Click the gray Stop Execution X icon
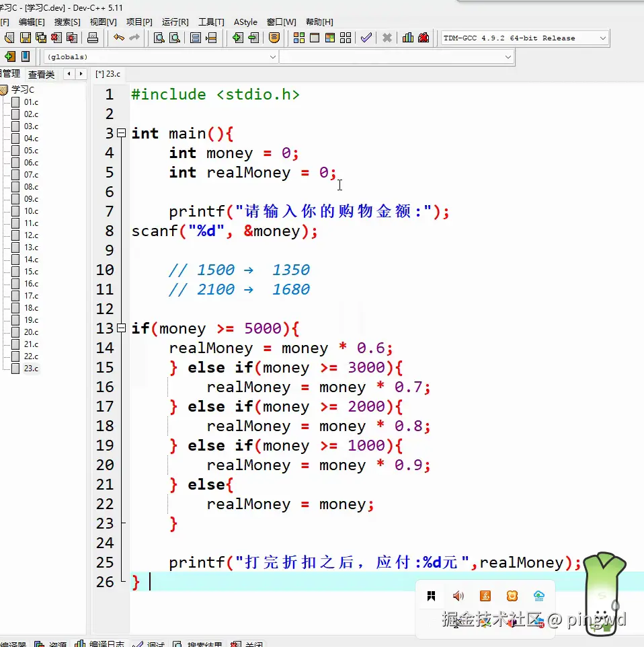Image resolution: width=644 pixels, height=647 pixels. [387, 38]
